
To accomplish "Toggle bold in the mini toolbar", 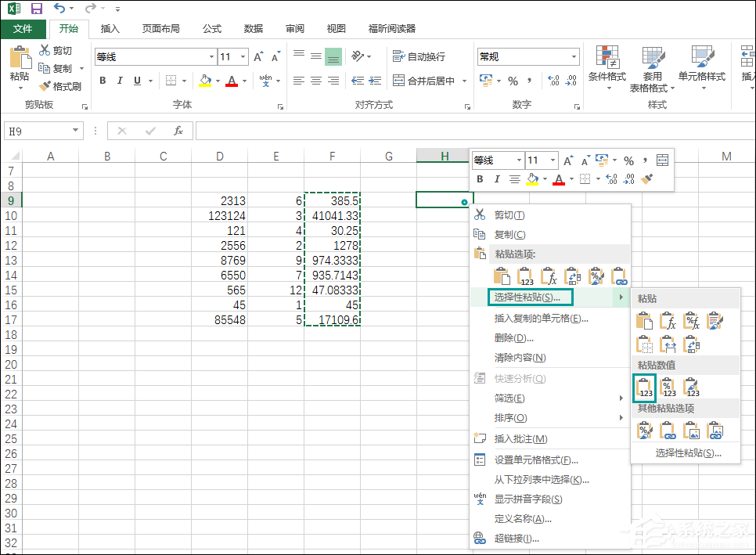I will pos(479,178).
